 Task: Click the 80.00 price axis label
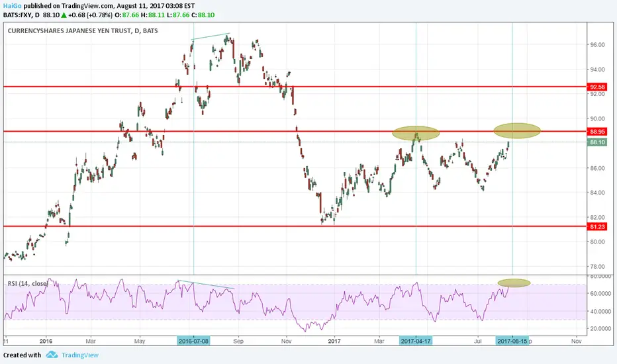click(x=597, y=242)
